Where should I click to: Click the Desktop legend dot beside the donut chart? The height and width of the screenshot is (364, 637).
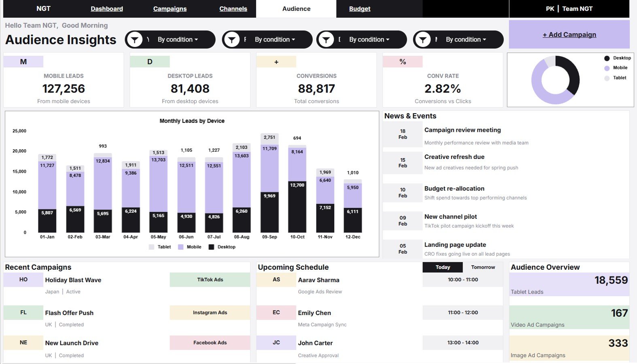(607, 58)
